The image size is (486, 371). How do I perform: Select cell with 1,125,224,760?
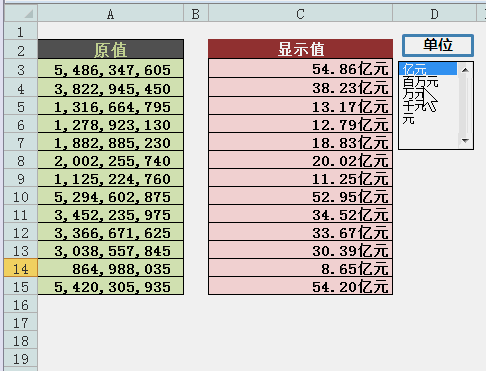coord(111,178)
